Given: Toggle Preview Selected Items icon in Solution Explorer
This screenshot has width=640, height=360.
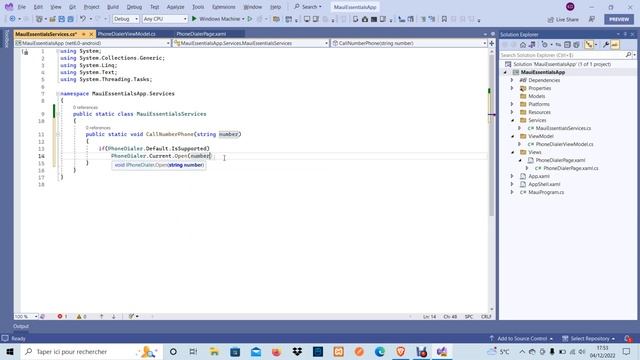Looking at the screenshot, I should coord(615,45).
